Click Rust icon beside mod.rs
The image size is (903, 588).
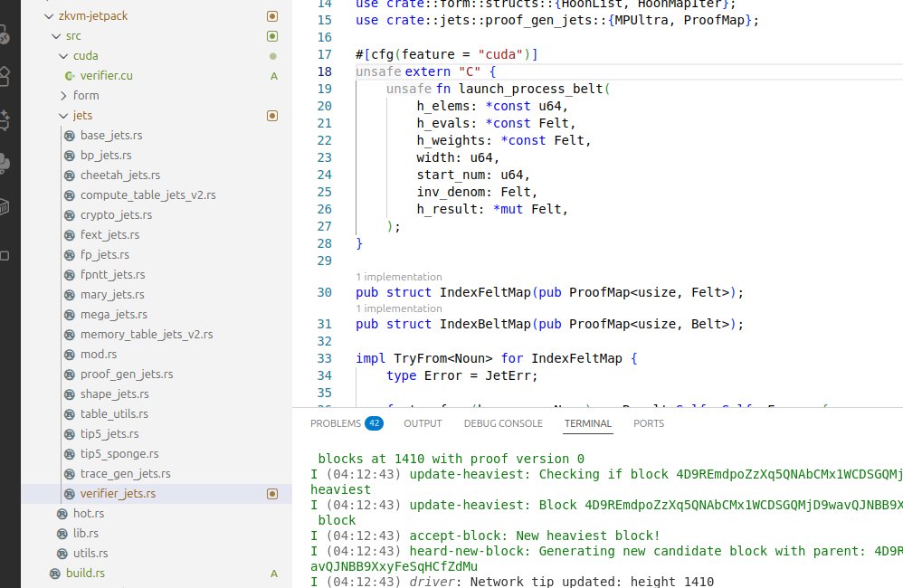[x=70, y=355]
